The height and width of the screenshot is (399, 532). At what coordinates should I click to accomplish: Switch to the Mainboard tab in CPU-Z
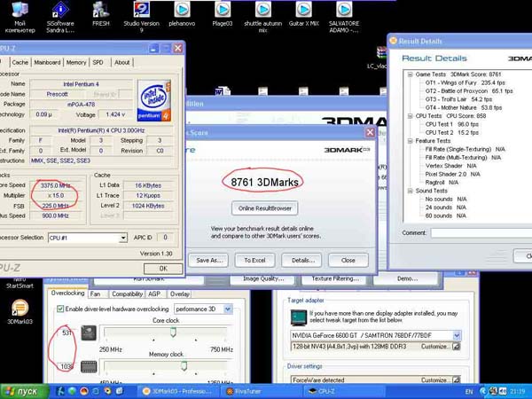[x=47, y=63]
